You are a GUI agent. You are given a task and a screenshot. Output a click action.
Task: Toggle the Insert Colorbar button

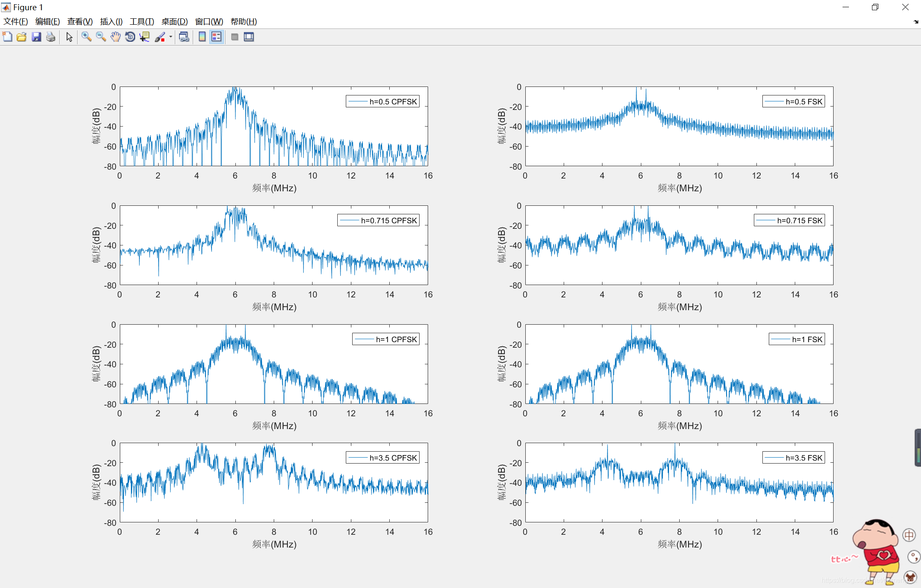tap(202, 37)
